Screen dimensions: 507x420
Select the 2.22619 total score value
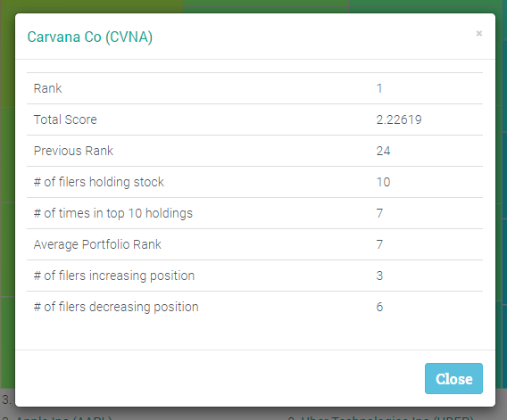coord(399,119)
